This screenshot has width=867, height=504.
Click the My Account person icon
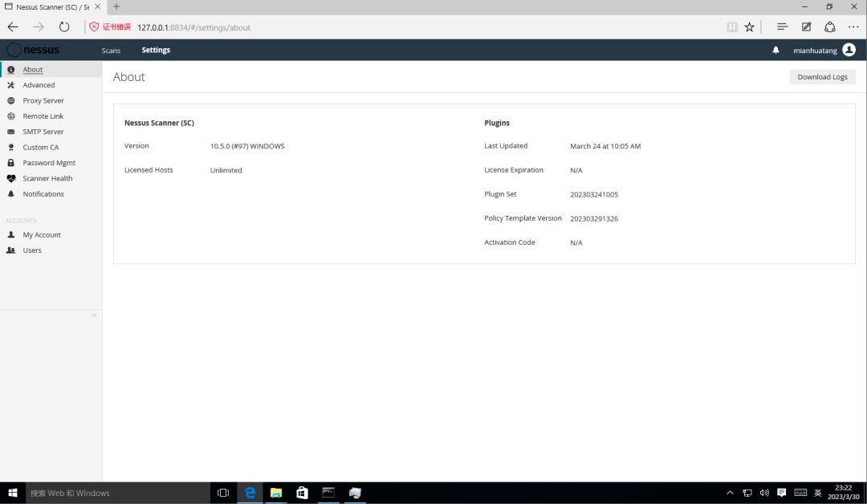[11, 235]
